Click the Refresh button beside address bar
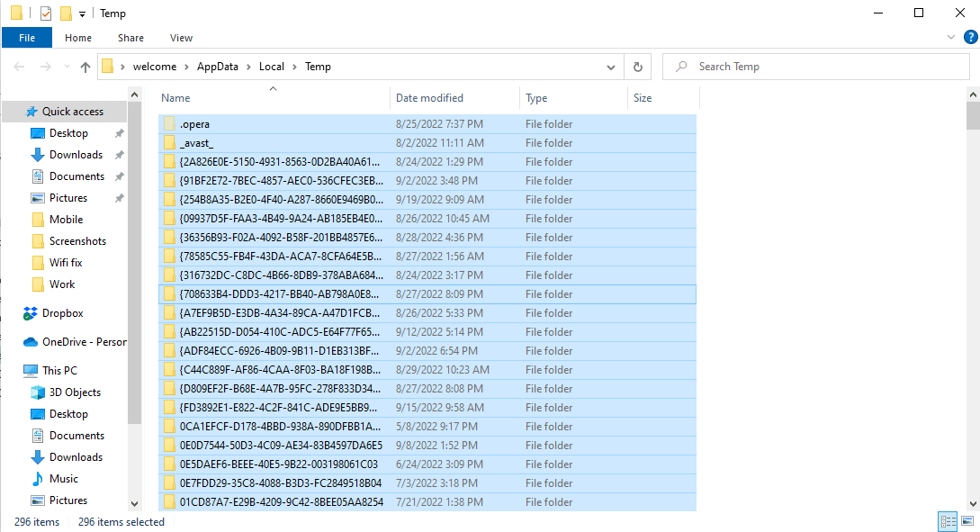Image resolution: width=980 pixels, height=532 pixels. coord(637,67)
